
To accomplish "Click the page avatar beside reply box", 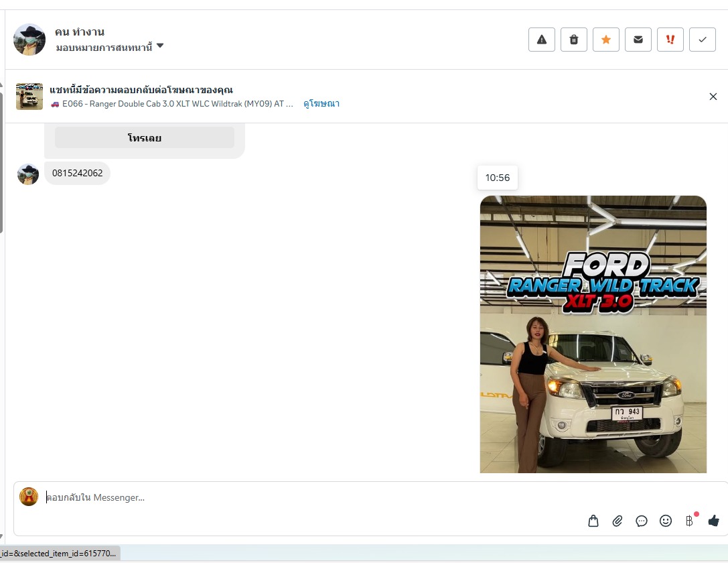I will tap(29, 497).
